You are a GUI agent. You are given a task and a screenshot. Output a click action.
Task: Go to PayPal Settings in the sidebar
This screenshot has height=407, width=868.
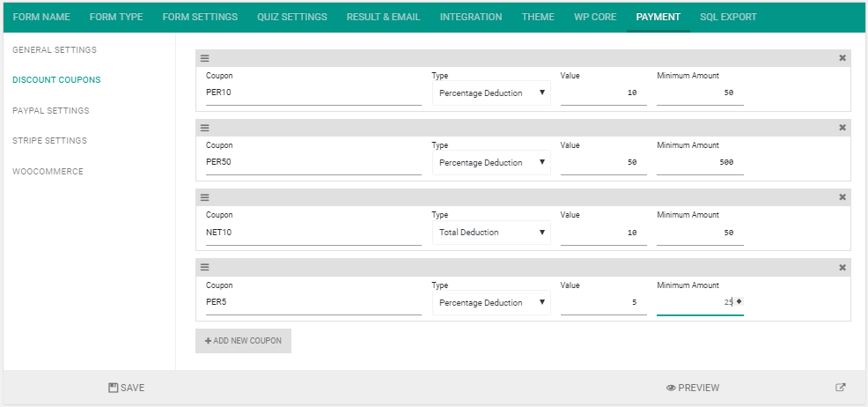point(51,111)
